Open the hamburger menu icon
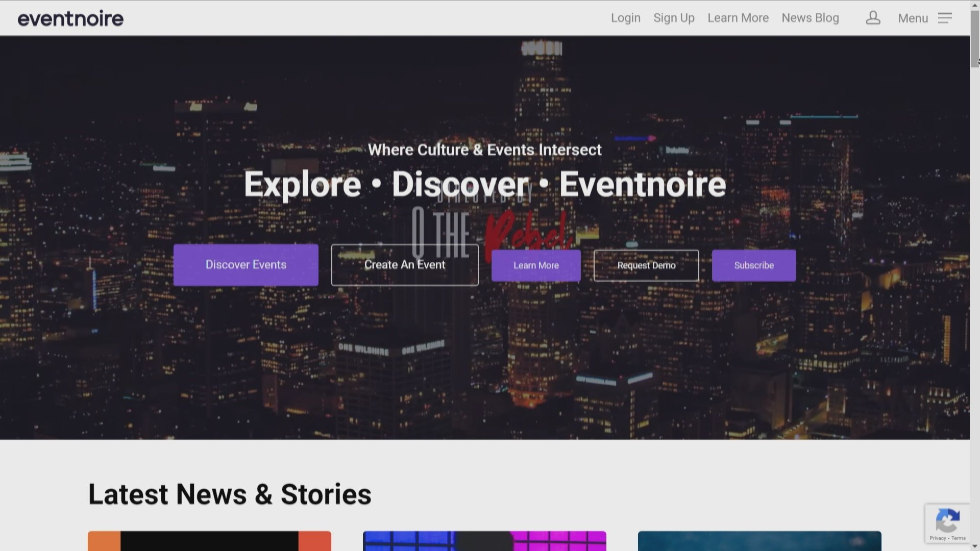 pos(945,18)
